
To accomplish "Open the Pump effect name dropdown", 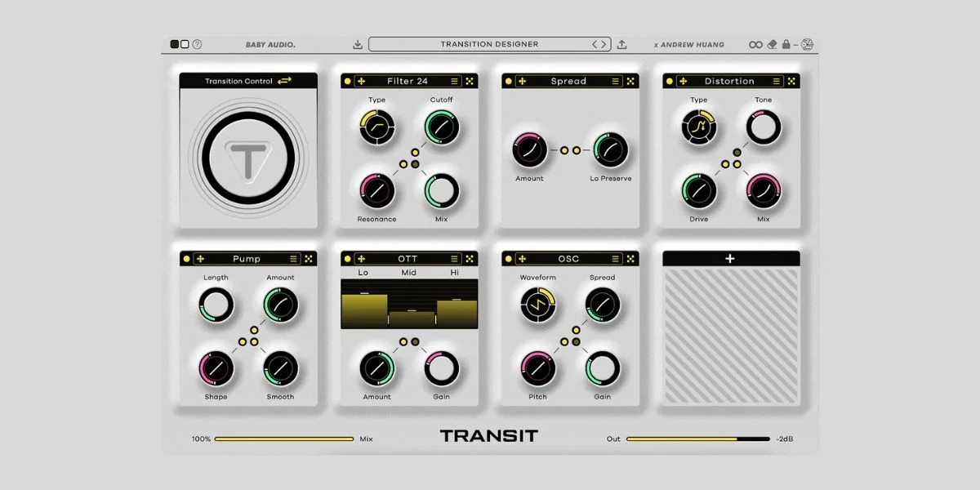I will pos(246,259).
